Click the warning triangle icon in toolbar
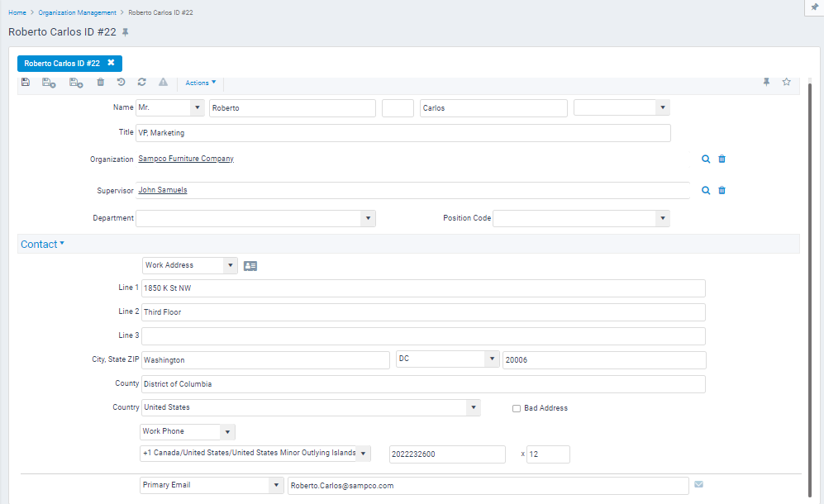This screenshot has width=824, height=504. pyautogui.click(x=164, y=82)
